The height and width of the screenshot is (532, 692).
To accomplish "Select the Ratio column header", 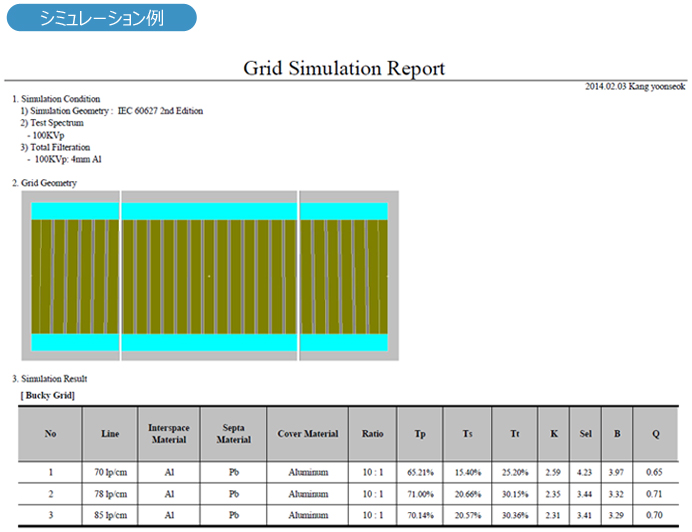I will [373, 434].
